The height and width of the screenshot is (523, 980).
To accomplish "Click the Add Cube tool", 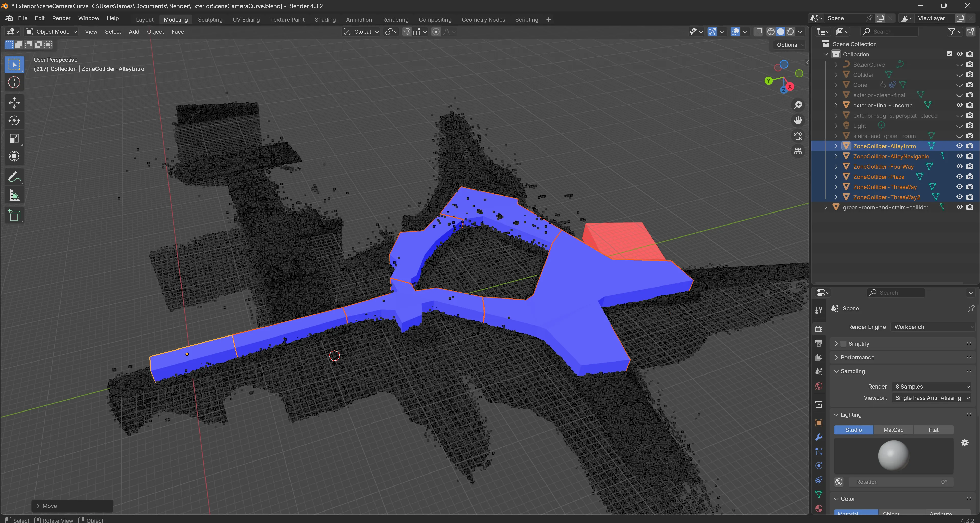I will (14, 216).
